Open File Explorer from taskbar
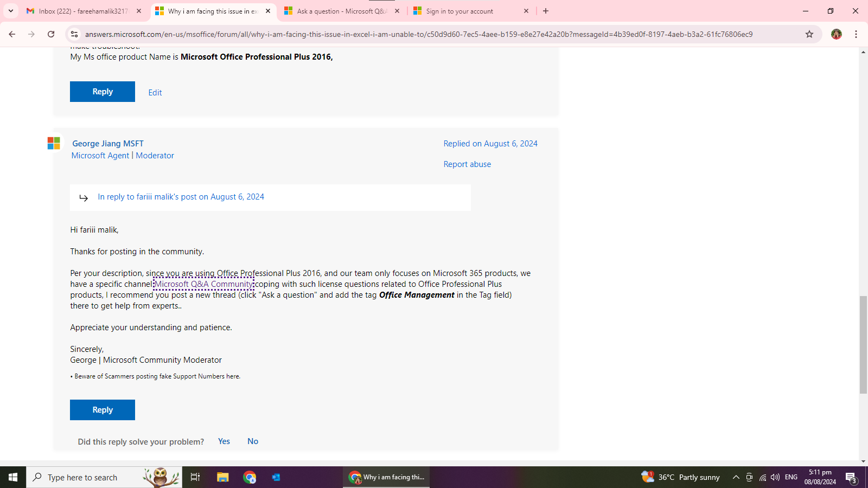 pyautogui.click(x=223, y=477)
